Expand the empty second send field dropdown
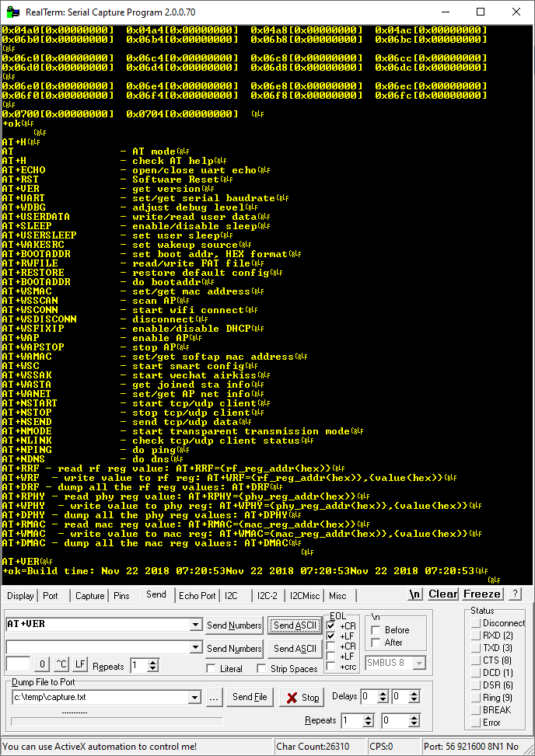 click(x=195, y=647)
